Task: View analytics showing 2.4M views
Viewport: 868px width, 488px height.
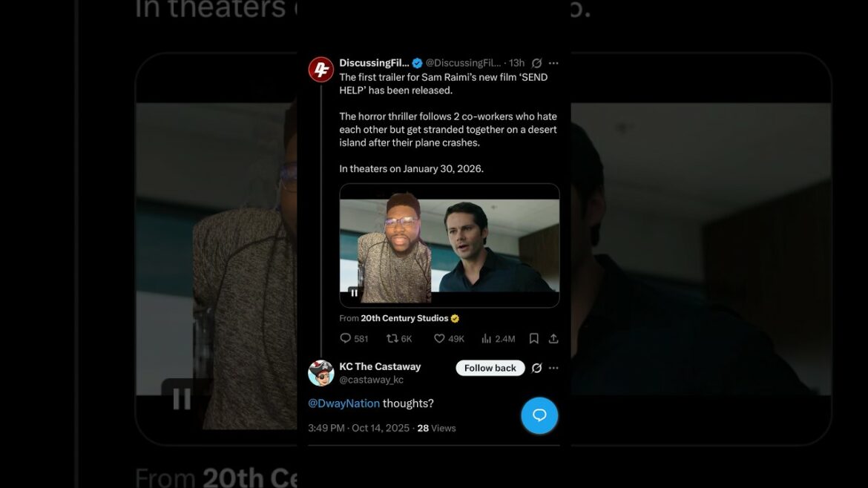Action: click(487, 338)
